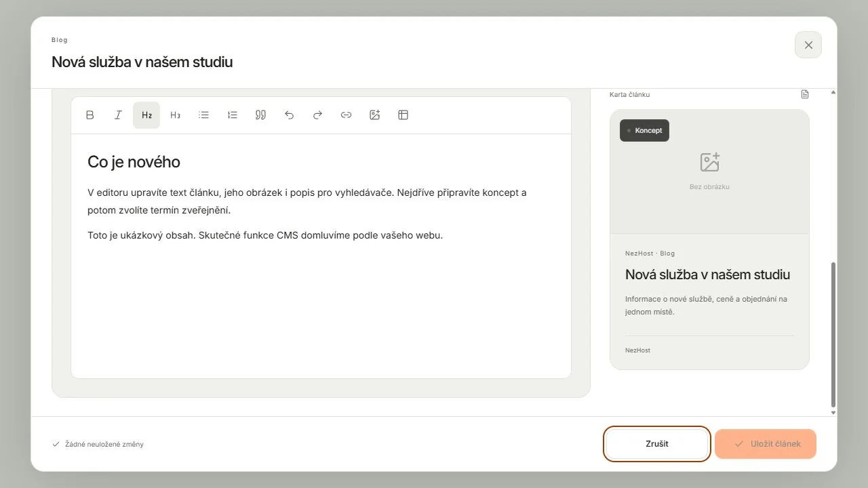Undo the last edit
The image size is (868, 488).
point(289,115)
